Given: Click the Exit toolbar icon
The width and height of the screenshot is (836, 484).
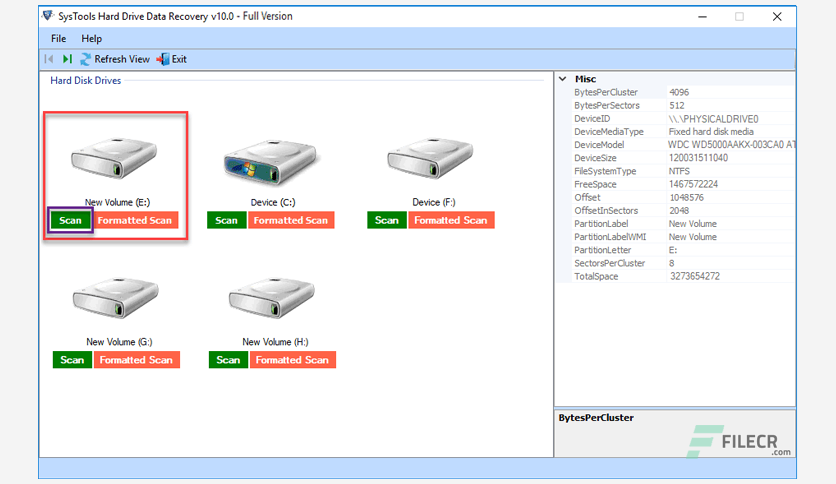Looking at the screenshot, I should pyautogui.click(x=163, y=59).
